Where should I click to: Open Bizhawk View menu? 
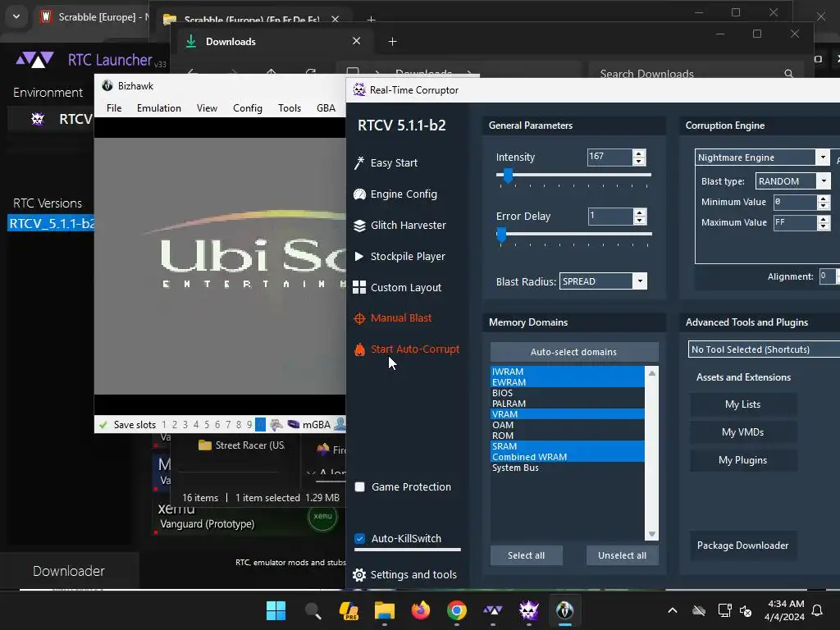207,108
